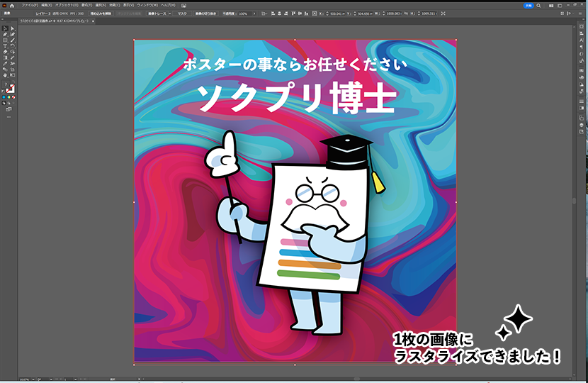This screenshot has width=588, height=383.
Task: Activate the Hand tool
Action: coord(5,74)
